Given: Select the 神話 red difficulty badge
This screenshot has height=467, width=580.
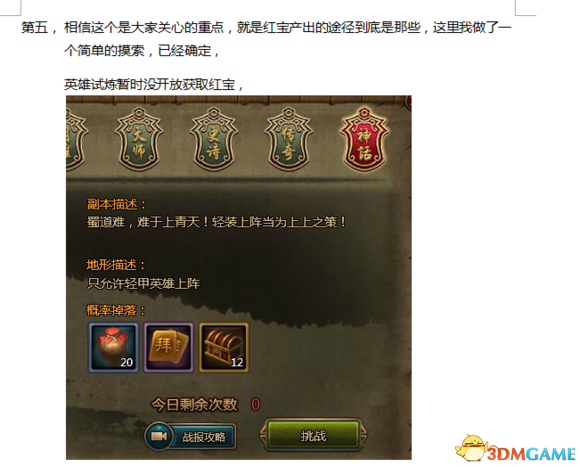Looking at the screenshot, I should coord(364,139).
